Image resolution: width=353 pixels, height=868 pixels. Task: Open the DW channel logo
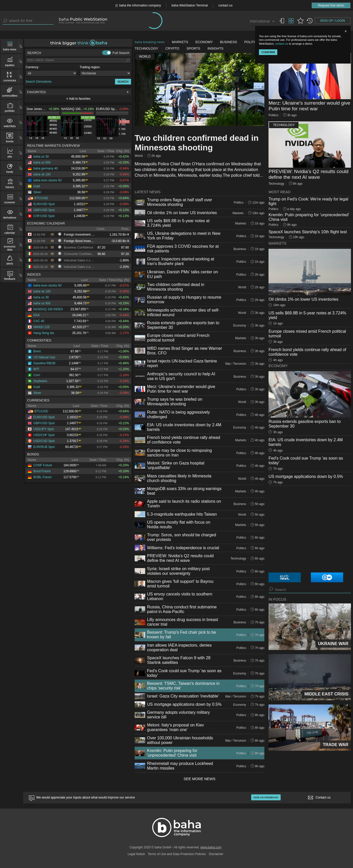click(327, 577)
